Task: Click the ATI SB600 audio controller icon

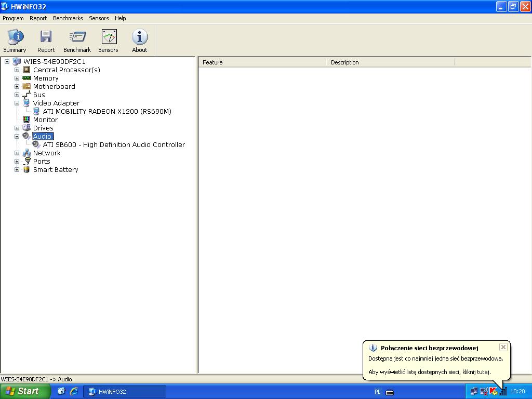Action: click(x=36, y=144)
